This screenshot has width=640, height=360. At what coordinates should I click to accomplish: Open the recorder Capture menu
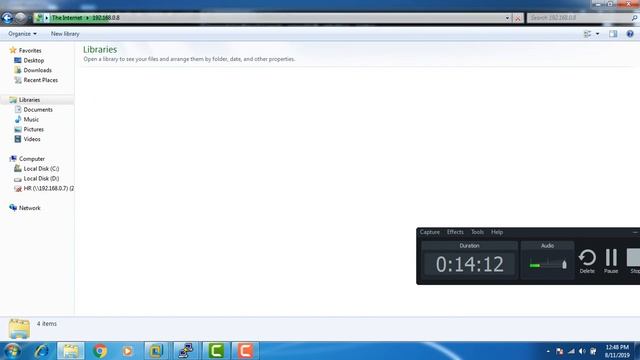pos(430,232)
